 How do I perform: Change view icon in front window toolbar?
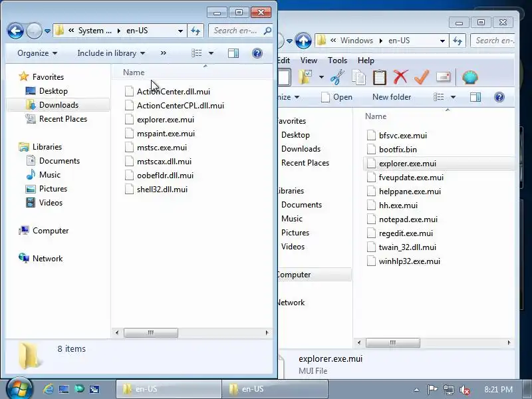197,53
